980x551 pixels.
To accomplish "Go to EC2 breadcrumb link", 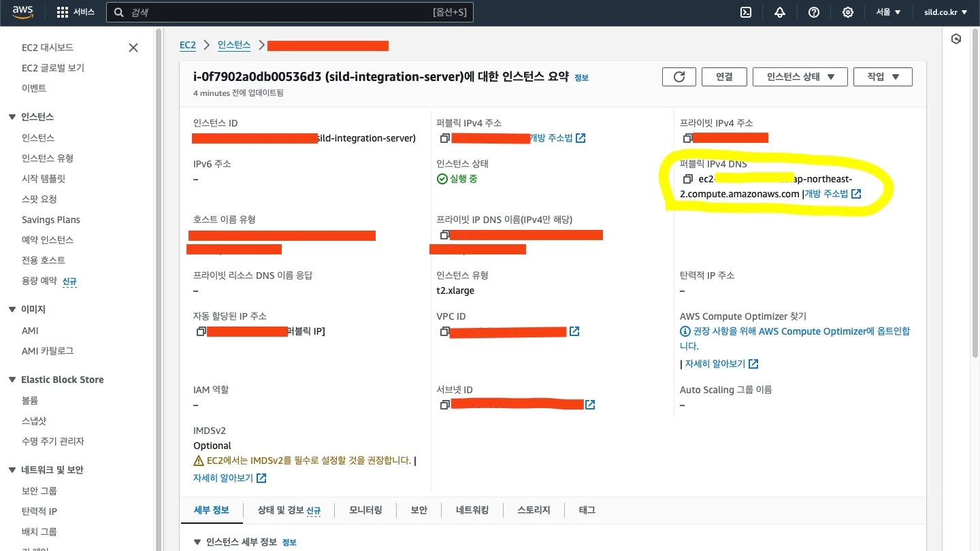I will (188, 46).
